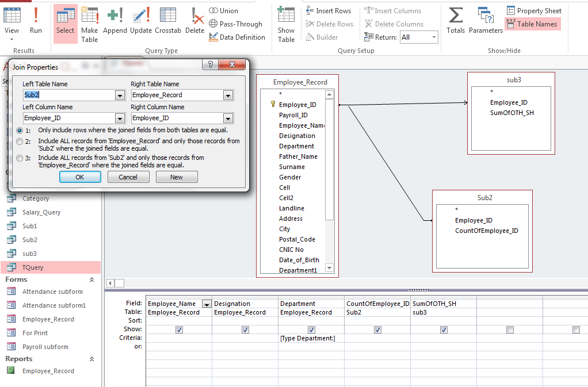Click New in Join Properties
Image resolution: width=588 pixels, height=387 pixels.
point(176,177)
